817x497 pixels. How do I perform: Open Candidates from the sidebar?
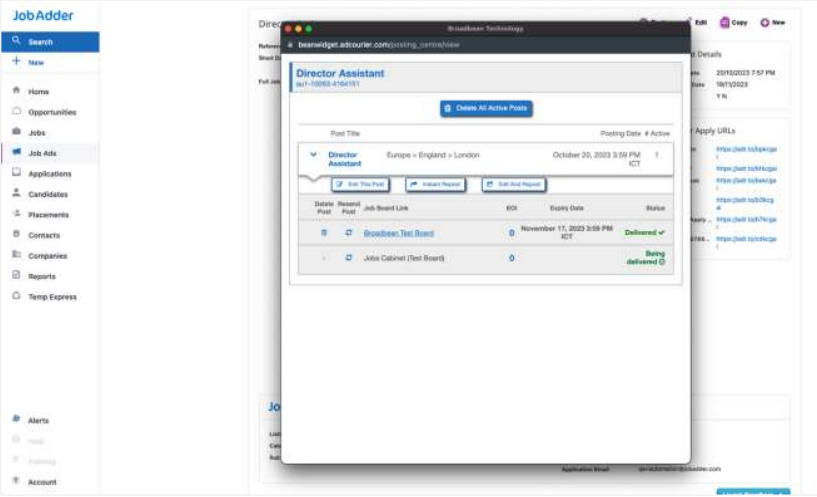[x=47, y=194]
